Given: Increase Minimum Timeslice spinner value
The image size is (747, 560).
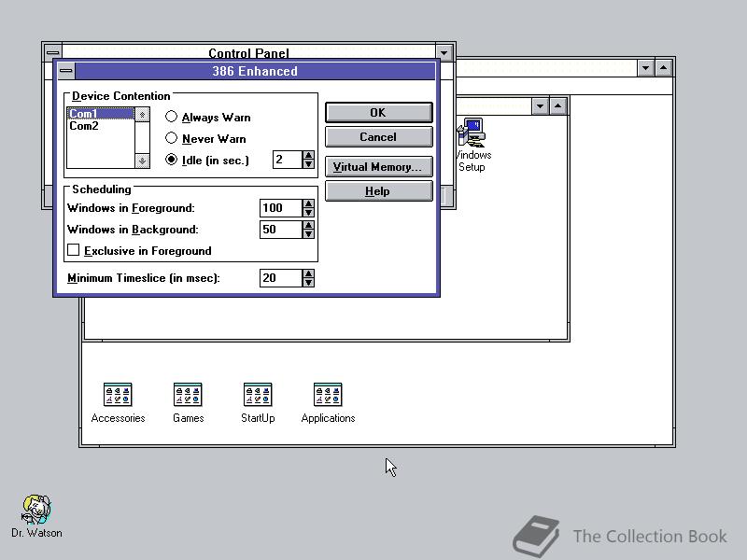Looking at the screenshot, I should (309, 273).
